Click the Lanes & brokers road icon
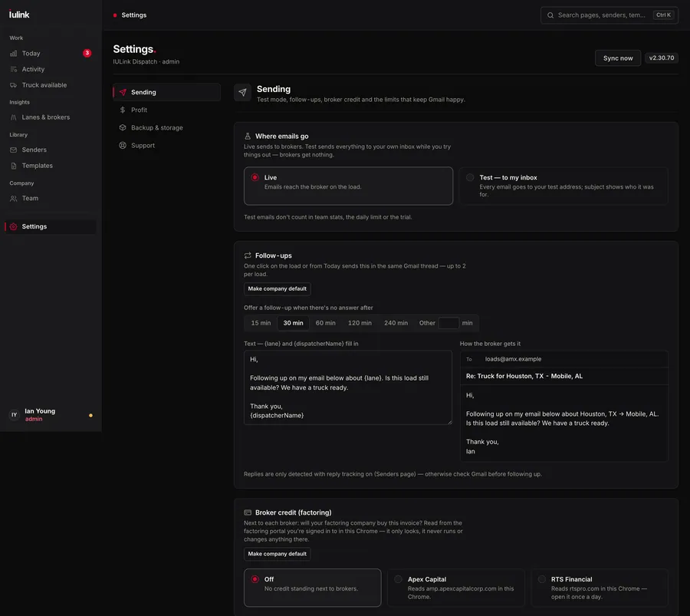 (14, 117)
